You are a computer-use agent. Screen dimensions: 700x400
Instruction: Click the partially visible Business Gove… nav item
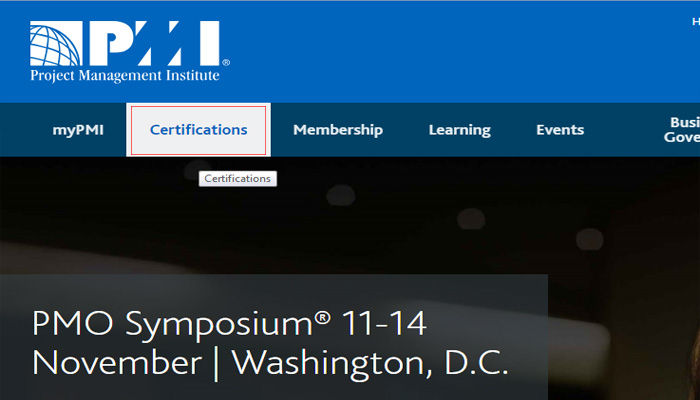pos(682,129)
